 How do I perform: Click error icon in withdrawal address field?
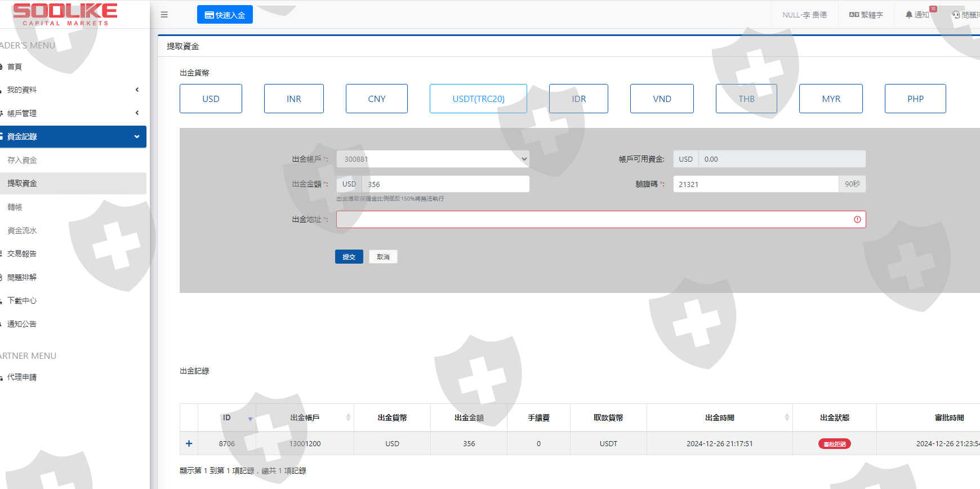tap(857, 220)
